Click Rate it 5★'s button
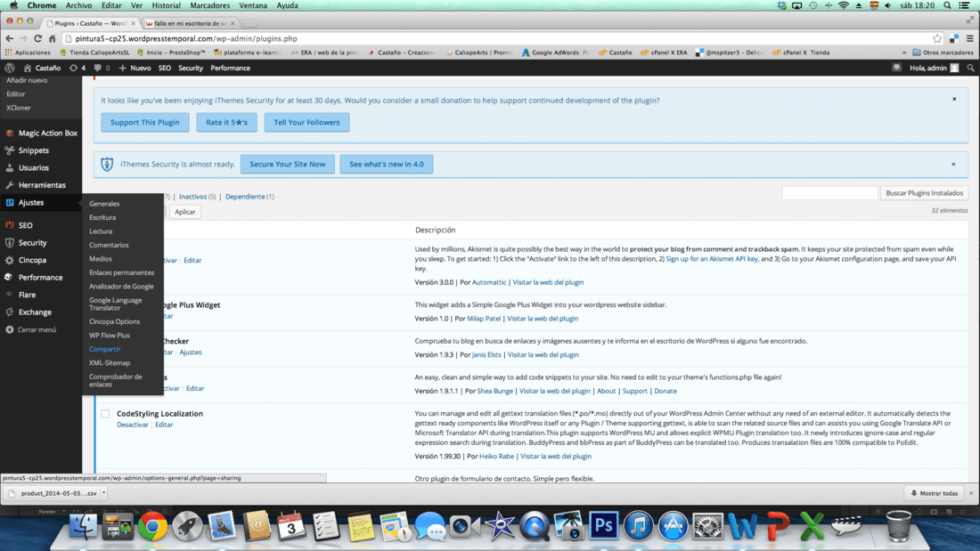Screen dimensions: 980x551 (227, 123)
